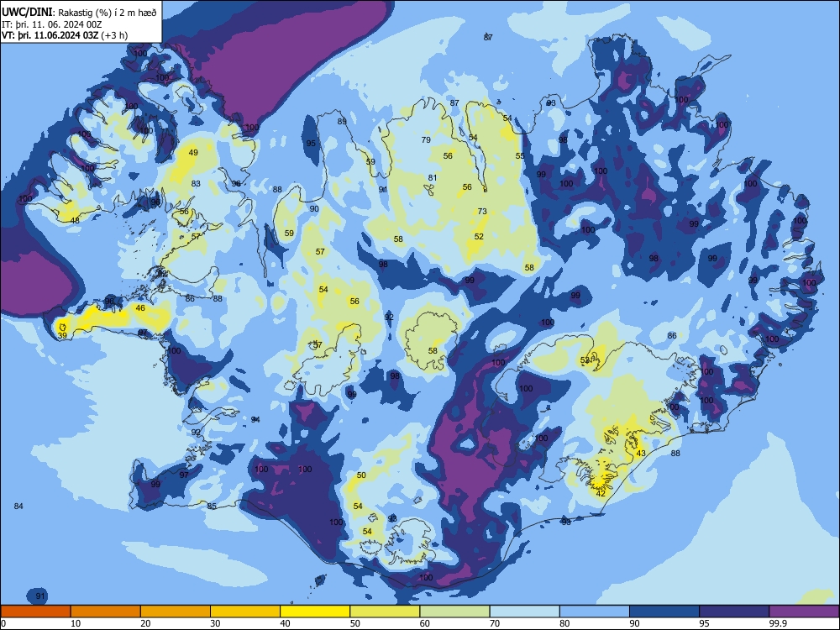Pick the pale blue 70–80 legend swatch
The width and height of the screenshot is (840, 630).
coord(524,612)
